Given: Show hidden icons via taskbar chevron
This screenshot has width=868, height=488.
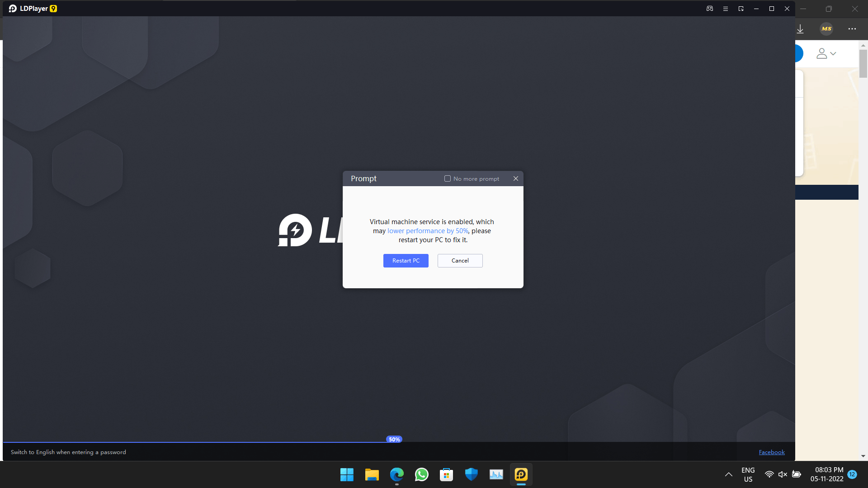Looking at the screenshot, I should point(728,474).
